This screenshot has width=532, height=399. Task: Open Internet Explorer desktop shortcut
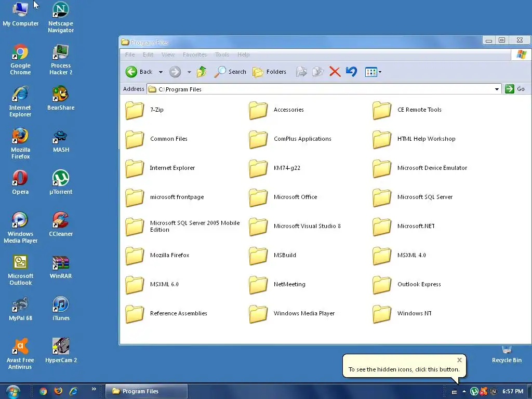pos(20,102)
